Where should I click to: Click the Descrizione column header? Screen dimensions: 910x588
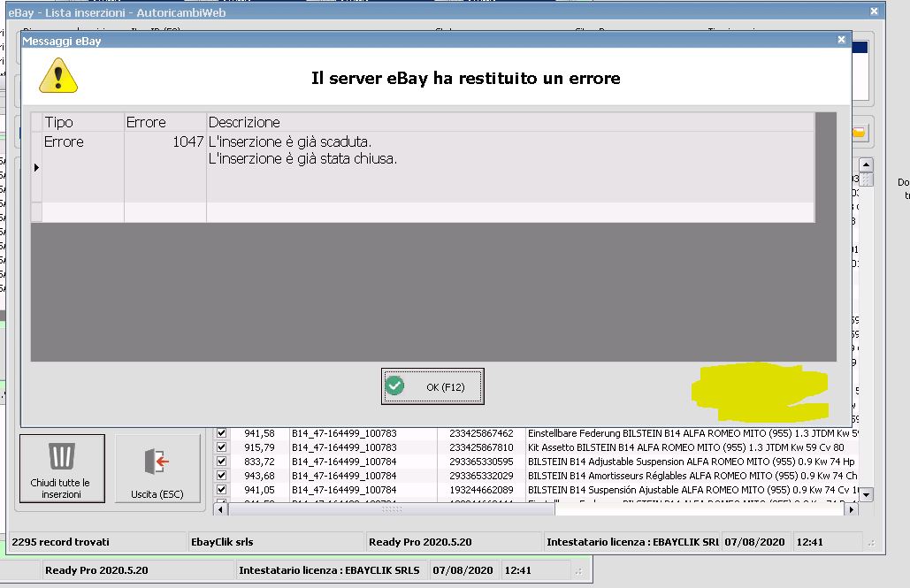tap(511, 122)
